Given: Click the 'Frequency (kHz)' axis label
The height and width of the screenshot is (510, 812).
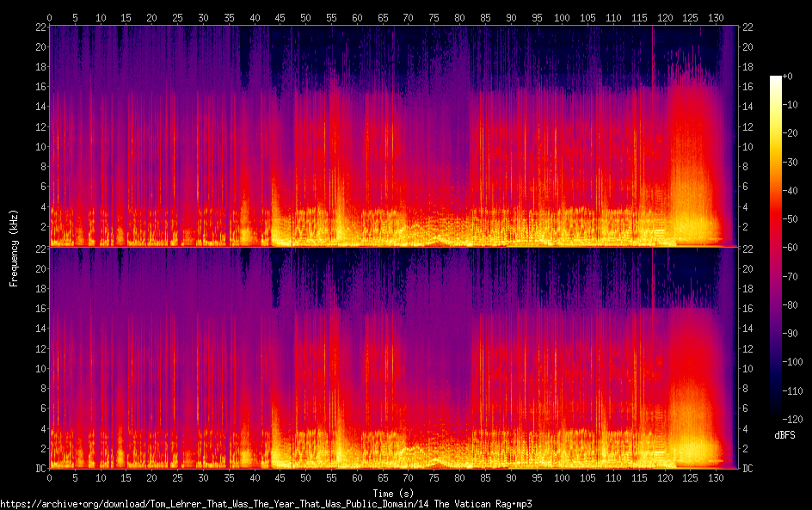Looking at the screenshot, I should pyautogui.click(x=13, y=248).
